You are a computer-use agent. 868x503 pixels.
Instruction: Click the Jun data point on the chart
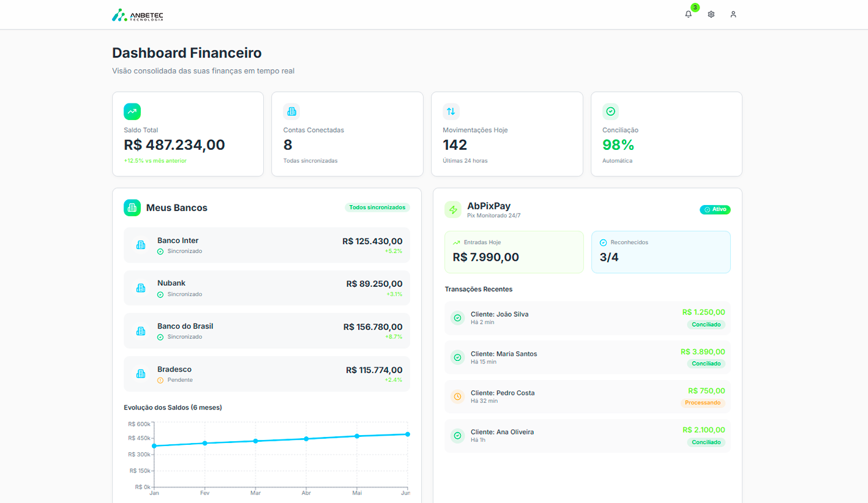click(x=407, y=434)
